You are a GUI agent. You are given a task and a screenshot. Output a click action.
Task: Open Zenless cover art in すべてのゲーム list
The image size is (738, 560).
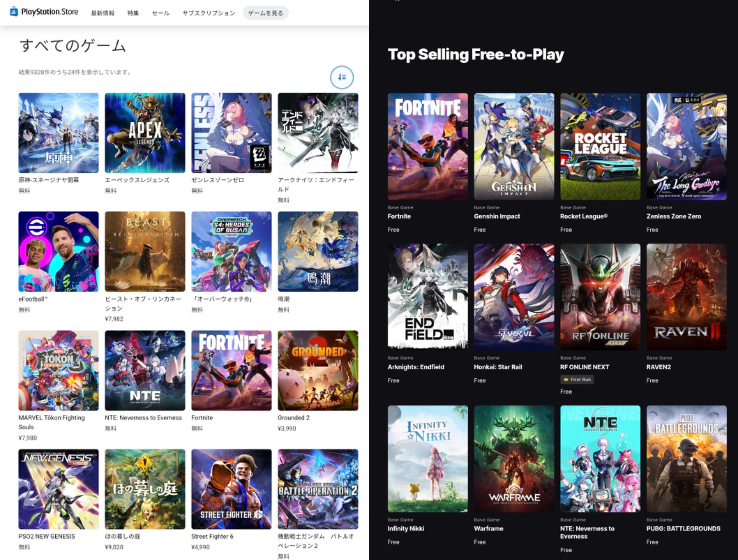pyautogui.click(x=231, y=133)
